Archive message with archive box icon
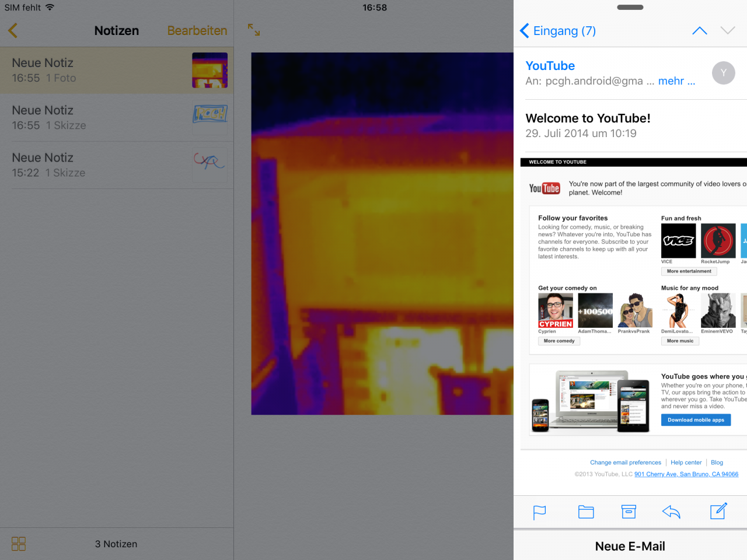This screenshot has height=560, width=747. pyautogui.click(x=629, y=512)
